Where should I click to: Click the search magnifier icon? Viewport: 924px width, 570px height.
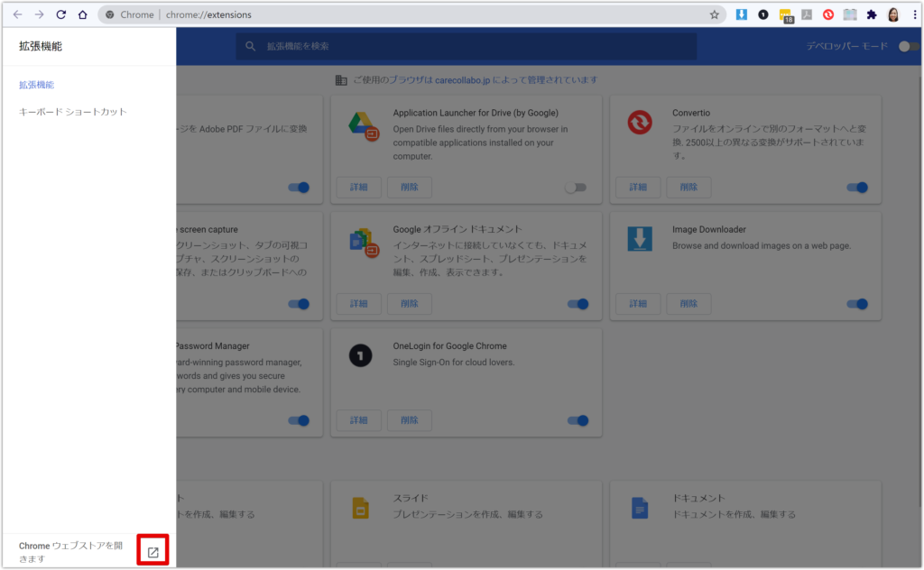[251, 46]
